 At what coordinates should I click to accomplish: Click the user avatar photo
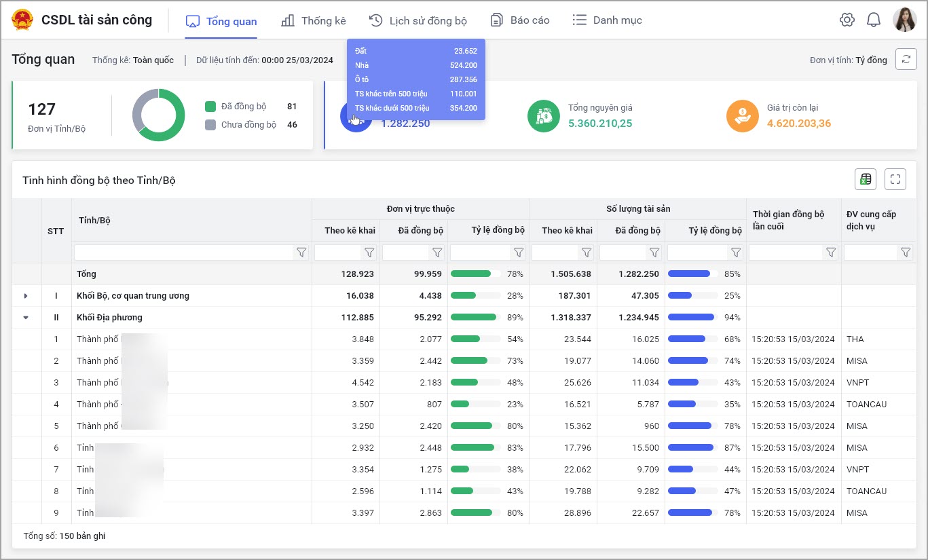tap(904, 20)
